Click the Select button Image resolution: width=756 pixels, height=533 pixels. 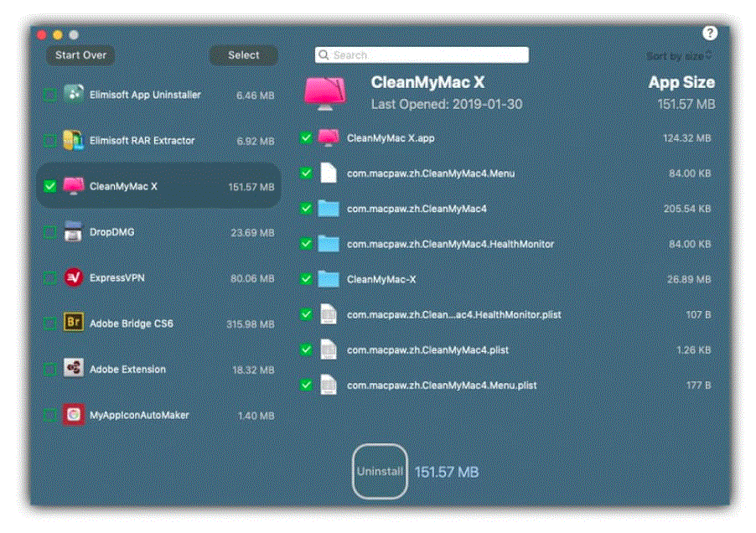[244, 55]
